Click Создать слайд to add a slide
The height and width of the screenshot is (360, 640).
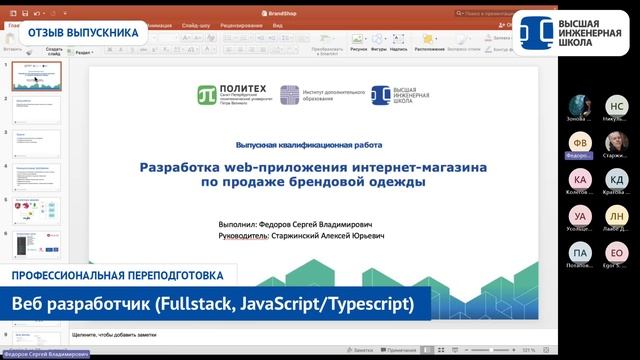(x=53, y=51)
